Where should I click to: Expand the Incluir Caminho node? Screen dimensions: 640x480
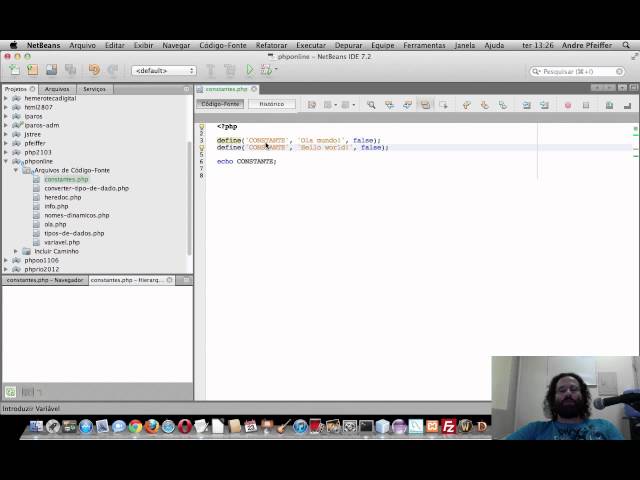click(16, 251)
